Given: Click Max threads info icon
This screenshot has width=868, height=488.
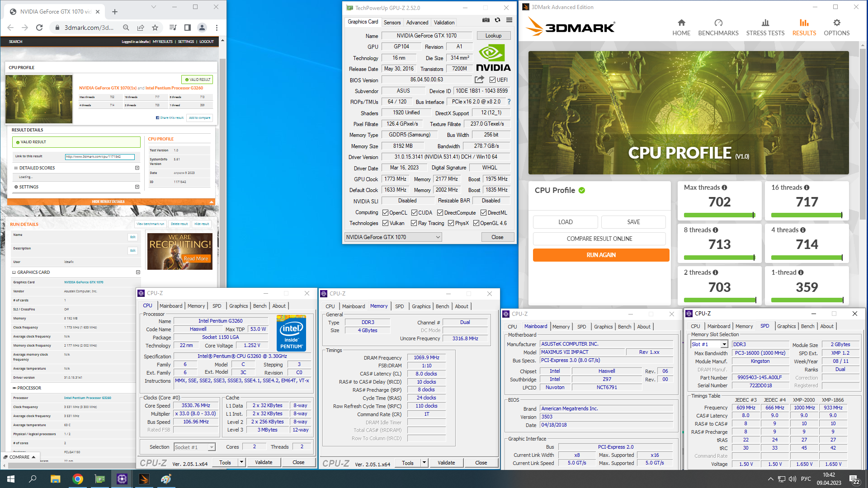Looking at the screenshot, I should click(724, 188).
